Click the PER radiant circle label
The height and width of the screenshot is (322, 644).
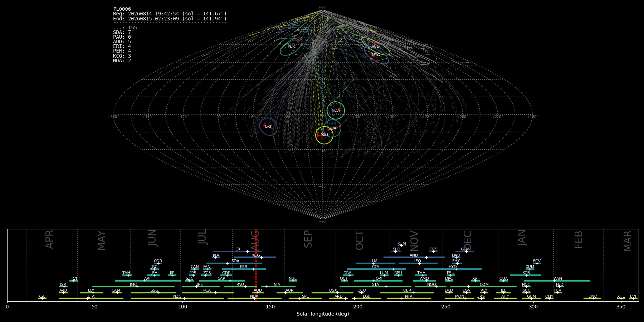click(291, 47)
